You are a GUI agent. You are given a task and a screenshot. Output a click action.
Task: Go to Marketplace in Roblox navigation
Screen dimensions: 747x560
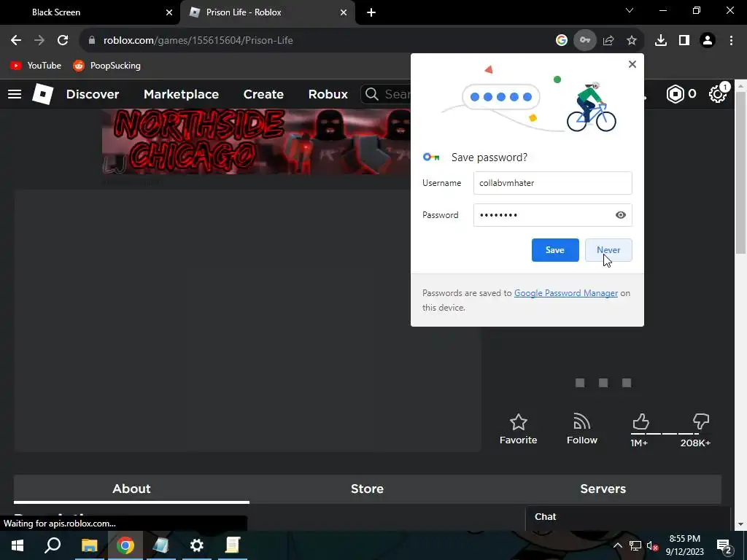(181, 94)
